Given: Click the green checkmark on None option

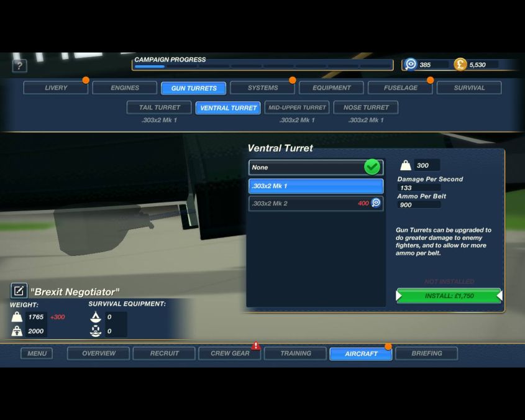Looking at the screenshot, I should [372, 167].
